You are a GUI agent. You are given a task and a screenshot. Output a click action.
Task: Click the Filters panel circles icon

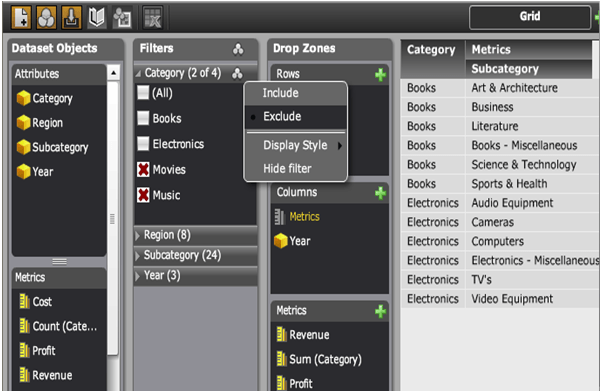pos(238,49)
